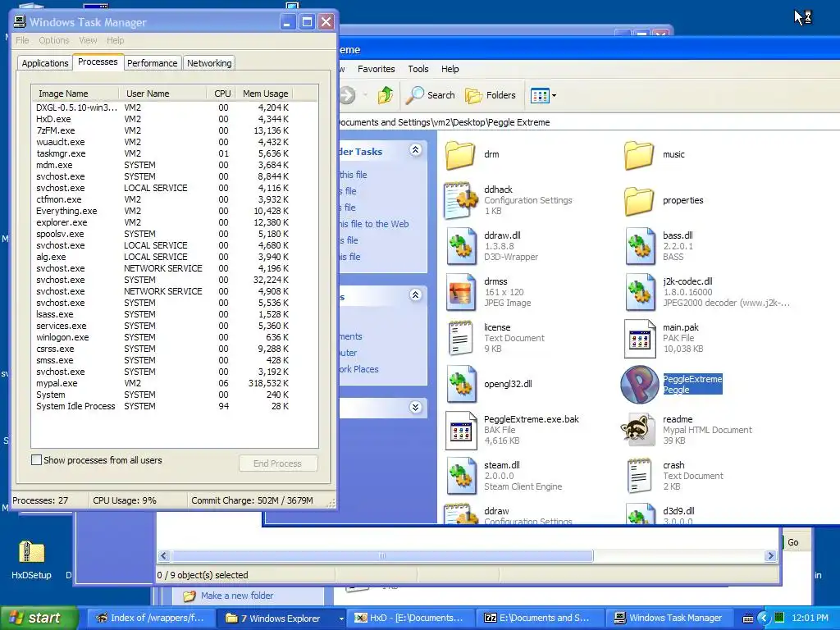Sort processes by Mem Usage column
This screenshot has width=840, height=630.
[x=265, y=94]
